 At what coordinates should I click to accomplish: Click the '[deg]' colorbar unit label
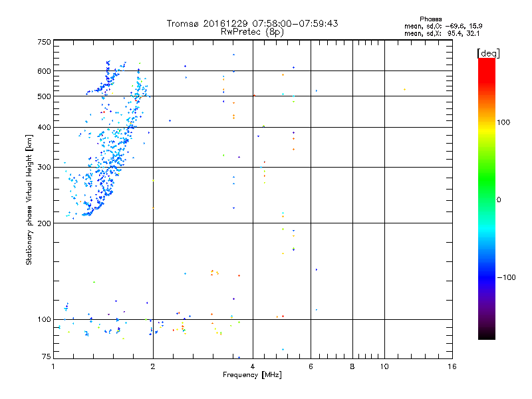[488, 53]
